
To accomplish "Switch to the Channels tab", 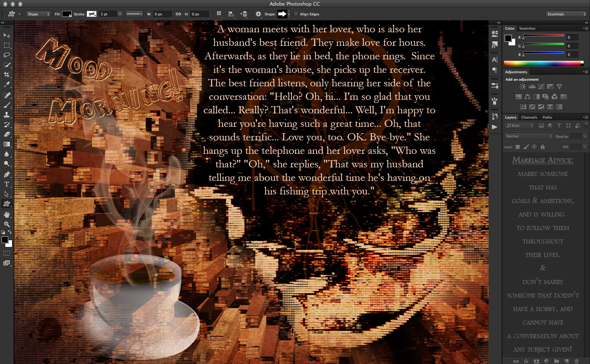I will point(529,117).
